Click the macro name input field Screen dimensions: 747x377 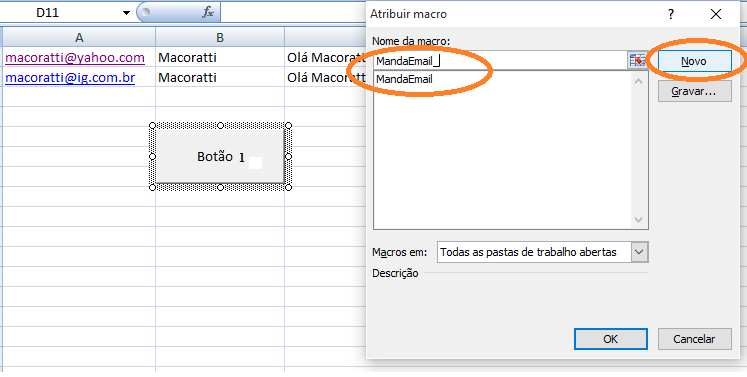pos(499,61)
